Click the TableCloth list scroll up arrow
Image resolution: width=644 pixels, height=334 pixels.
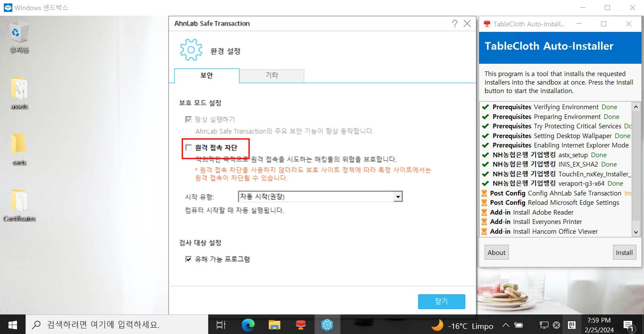(x=636, y=107)
